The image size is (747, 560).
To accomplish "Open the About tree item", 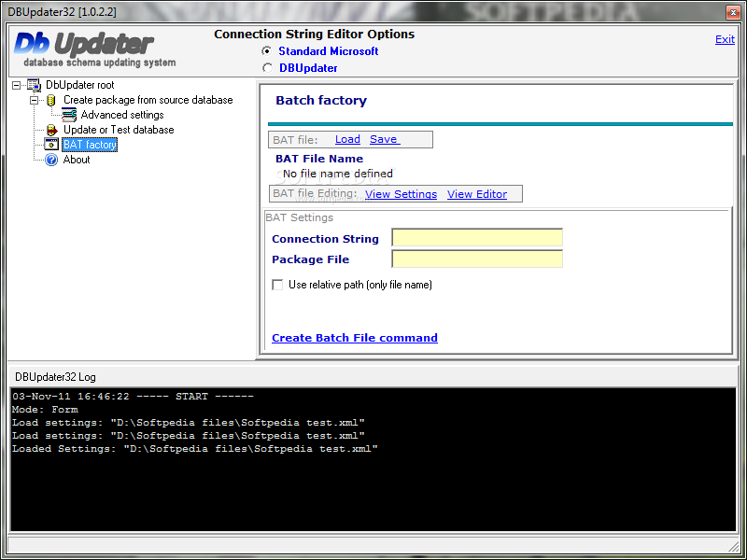I will (x=77, y=160).
